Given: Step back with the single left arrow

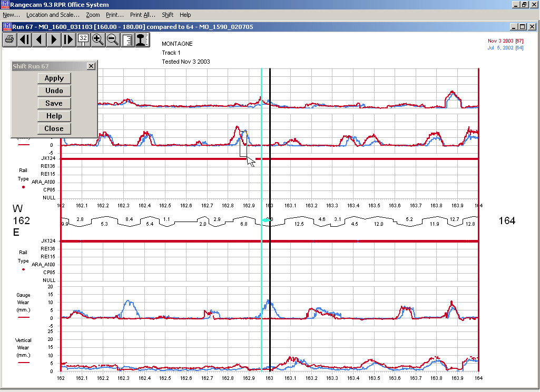Looking at the screenshot, I should coord(39,39).
